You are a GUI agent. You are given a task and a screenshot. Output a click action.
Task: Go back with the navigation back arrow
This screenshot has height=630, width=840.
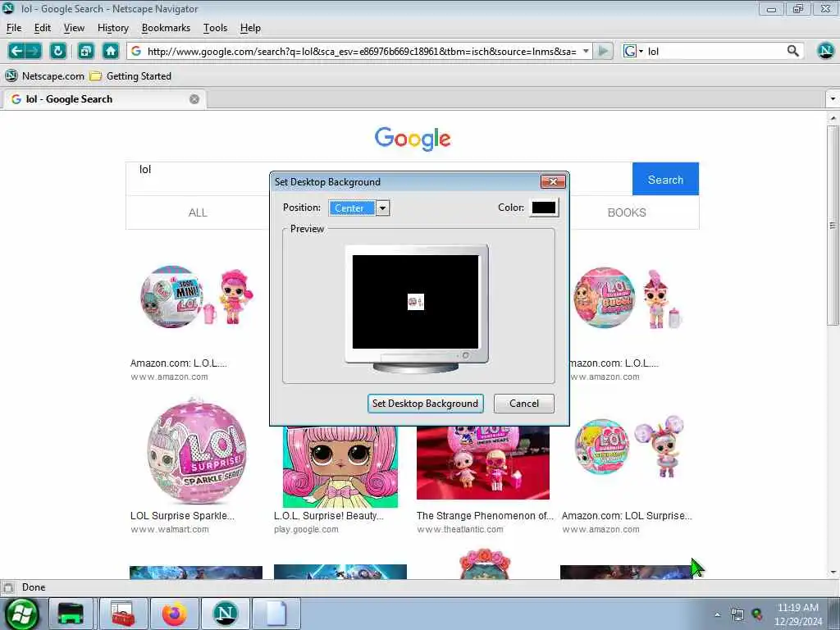[x=16, y=51]
